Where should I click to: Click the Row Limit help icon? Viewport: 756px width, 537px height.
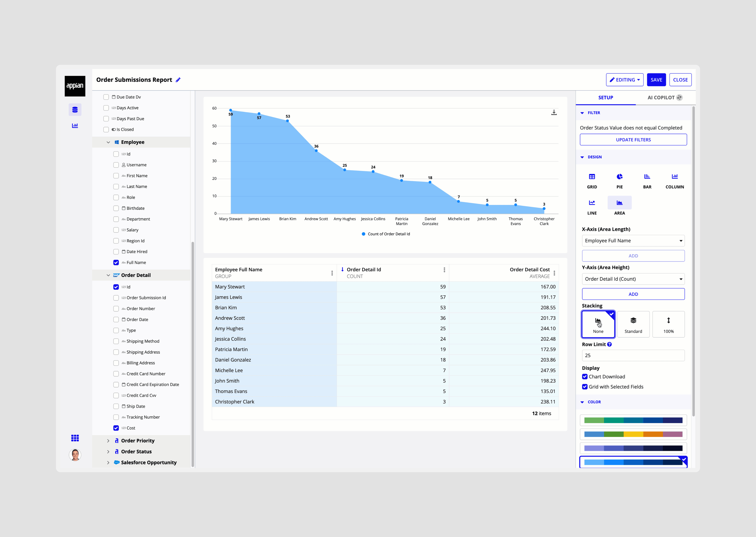(610, 345)
